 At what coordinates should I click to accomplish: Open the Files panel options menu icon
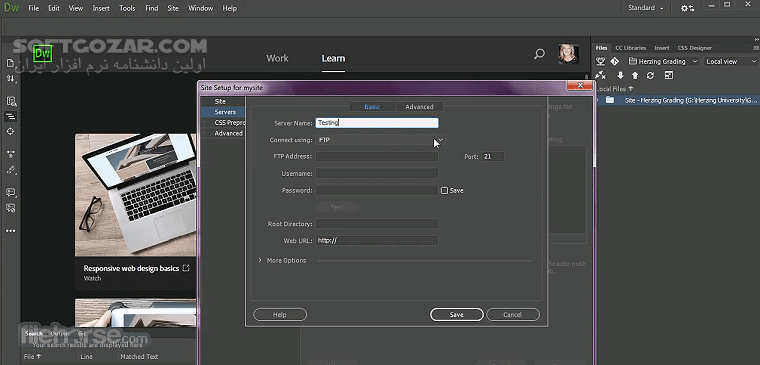[756, 48]
